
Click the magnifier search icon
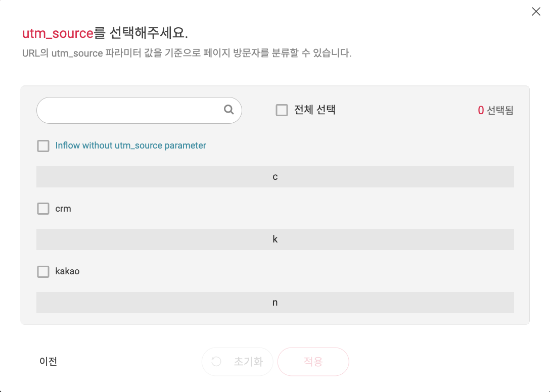228,110
